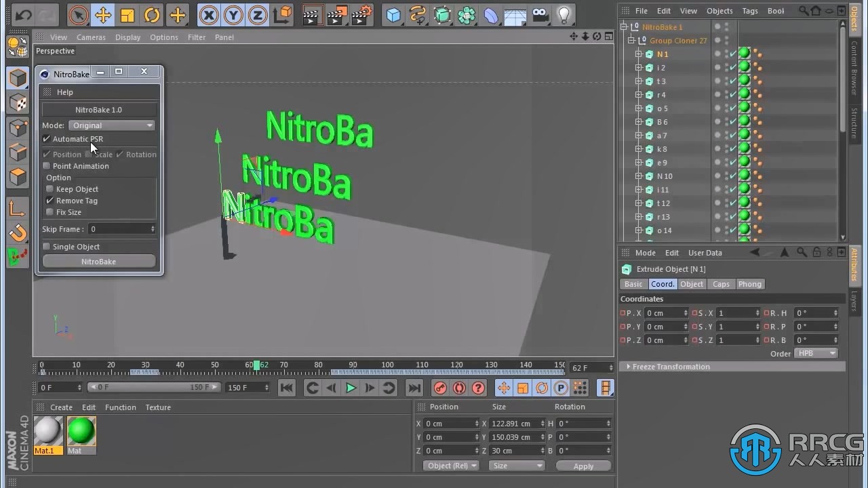The height and width of the screenshot is (488, 868).
Task: Open Edit Render Settings icon
Action: click(x=362, y=14)
